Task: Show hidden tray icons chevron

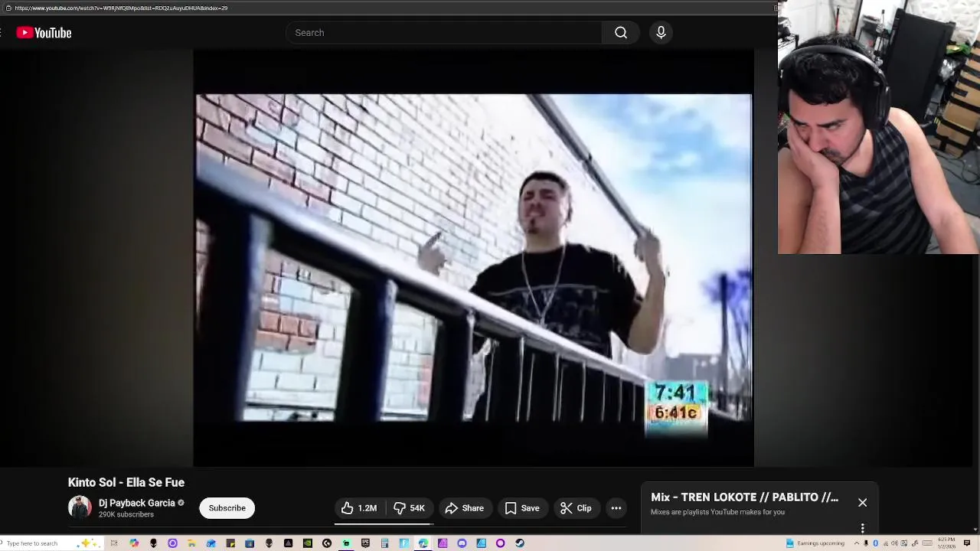Action: 857,543
